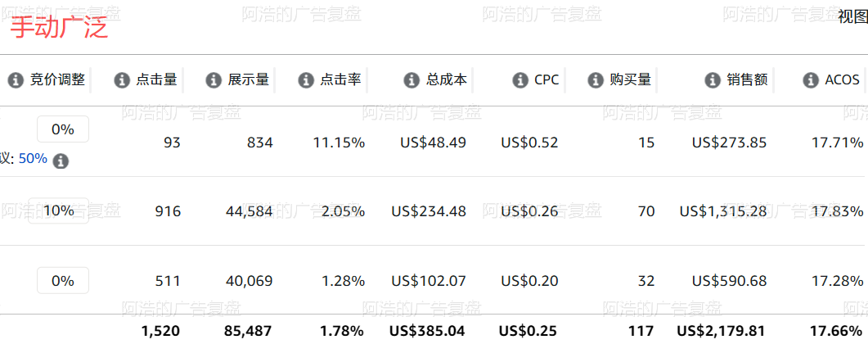Edit the 10% bid adjustment field
The height and width of the screenshot is (344, 868).
[59, 210]
